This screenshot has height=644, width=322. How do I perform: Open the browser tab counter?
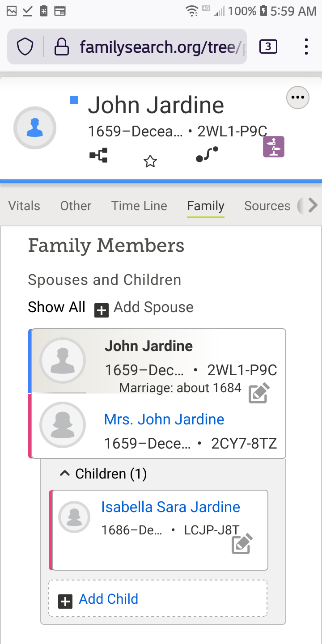coord(268,47)
